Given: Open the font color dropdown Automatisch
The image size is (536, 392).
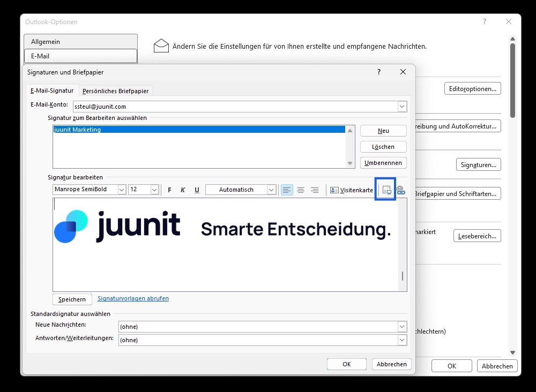Looking at the screenshot, I should (x=271, y=190).
